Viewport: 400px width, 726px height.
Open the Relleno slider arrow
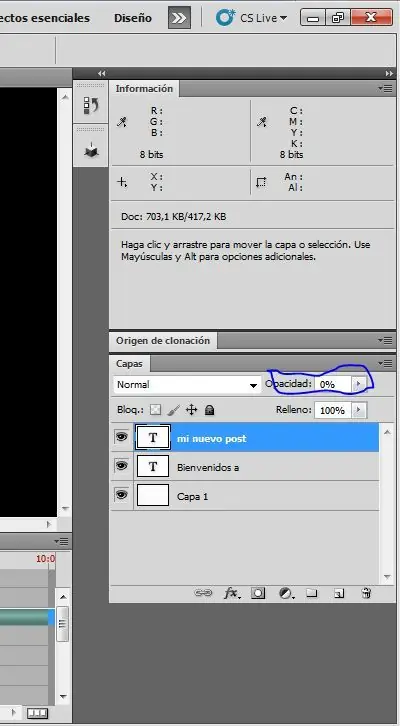(x=359, y=410)
